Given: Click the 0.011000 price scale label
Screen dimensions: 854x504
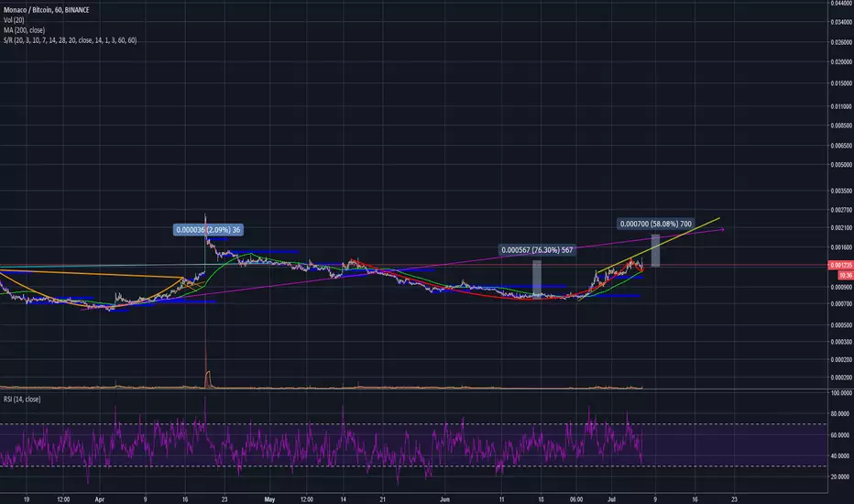Looking at the screenshot, I should (x=841, y=107).
